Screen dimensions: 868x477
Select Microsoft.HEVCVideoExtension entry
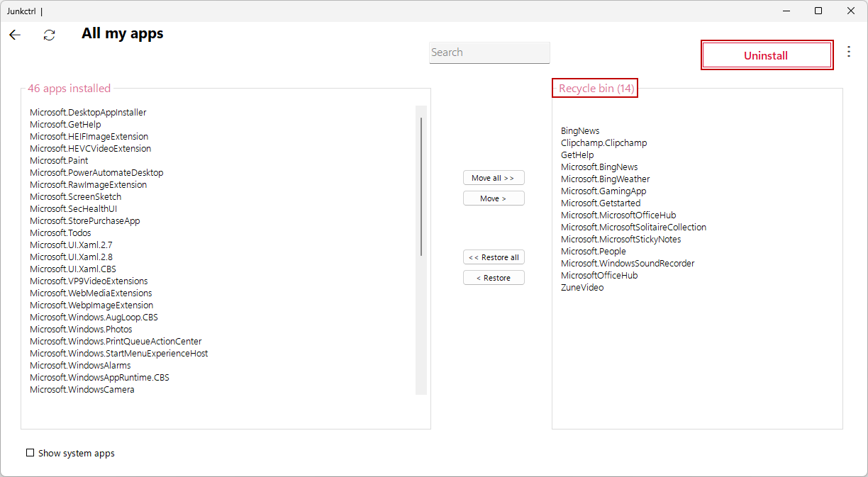tap(90, 149)
